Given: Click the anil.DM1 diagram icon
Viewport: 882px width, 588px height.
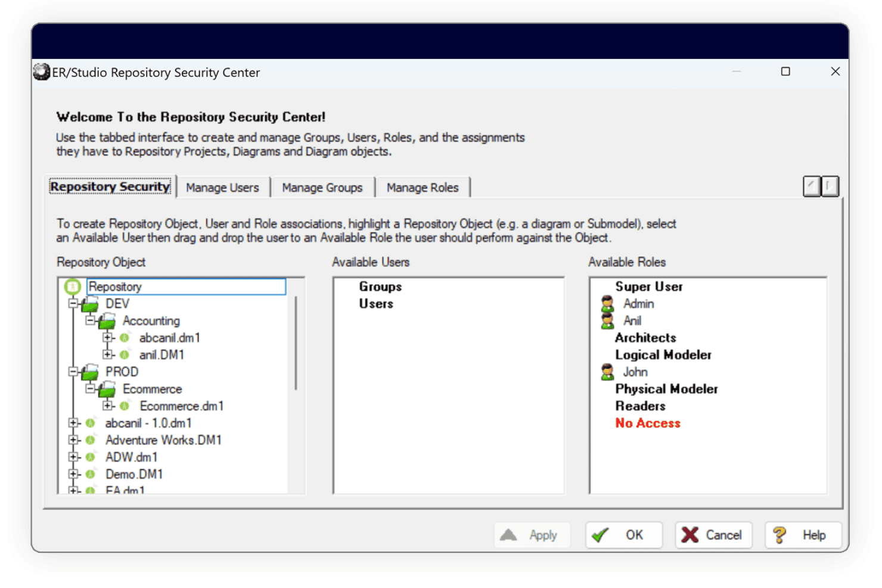Looking at the screenshot, I should (x=125, y=355).
